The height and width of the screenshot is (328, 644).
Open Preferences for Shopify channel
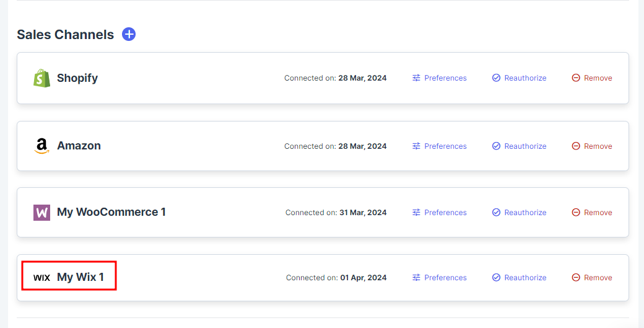point(440,78)
